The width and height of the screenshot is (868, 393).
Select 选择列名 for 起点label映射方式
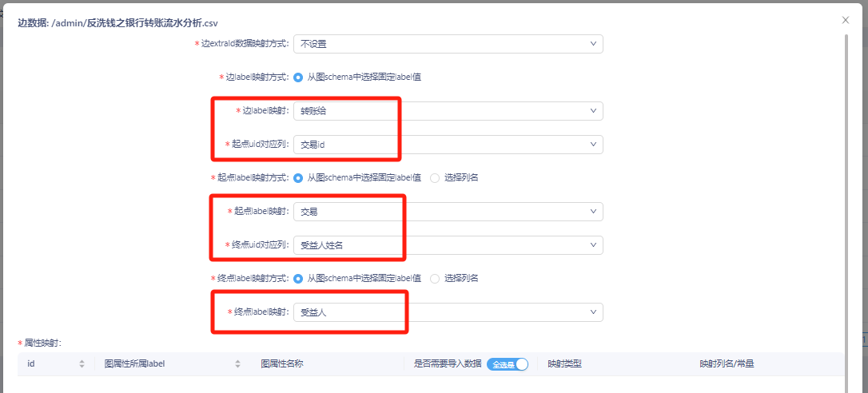[x=436, y=178]
